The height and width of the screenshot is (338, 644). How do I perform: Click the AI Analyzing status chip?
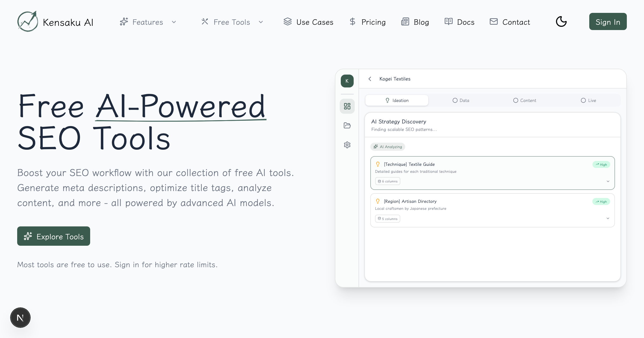pos(388,147)
